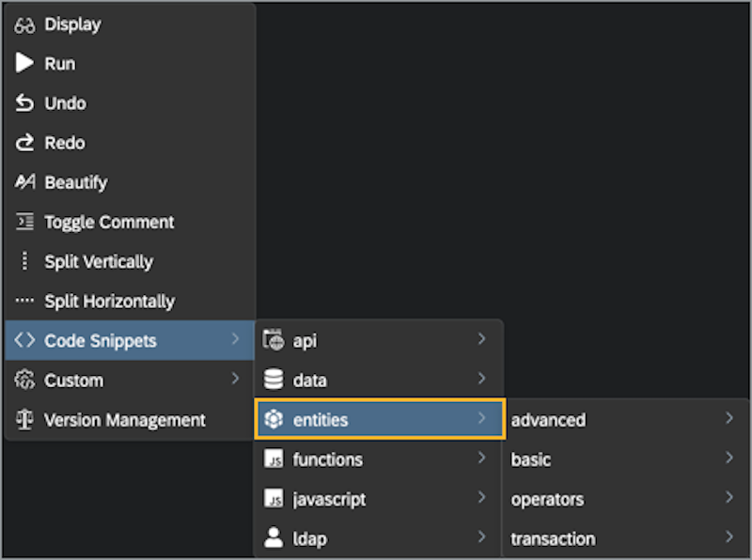Click the Beautify text-format icon
Image resolution: width=752 pixels, height=560 pixels.
pyautogui.click(x=24, y=181)
